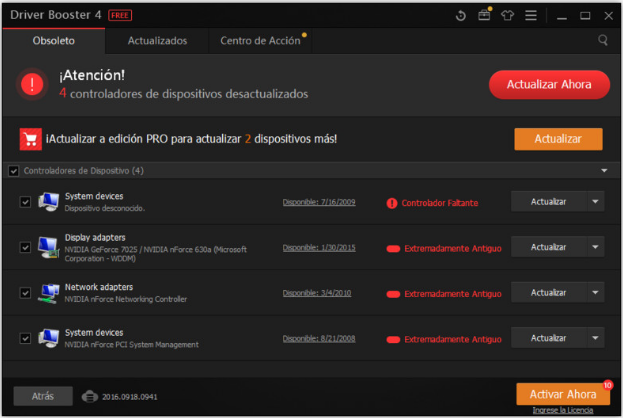The image size is (623, 418).
Task: Maximize the Driver Booster window
Action: 585,16
